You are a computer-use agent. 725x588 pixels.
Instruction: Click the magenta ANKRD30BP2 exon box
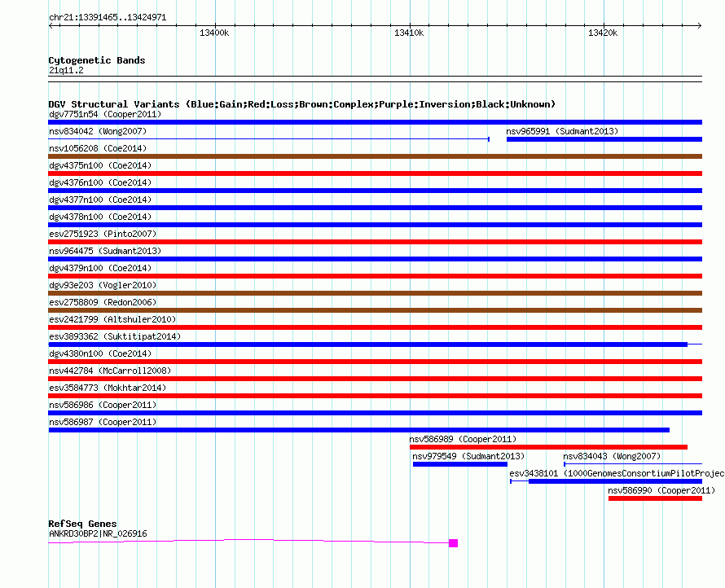[453, 542]
